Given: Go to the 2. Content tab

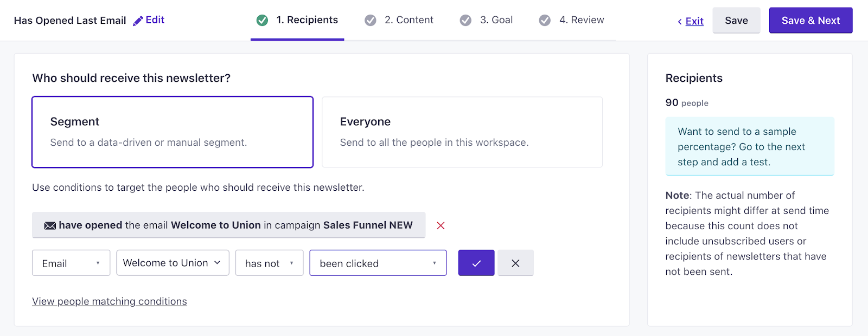Looking at the screenshot, I should pos(409,20).
